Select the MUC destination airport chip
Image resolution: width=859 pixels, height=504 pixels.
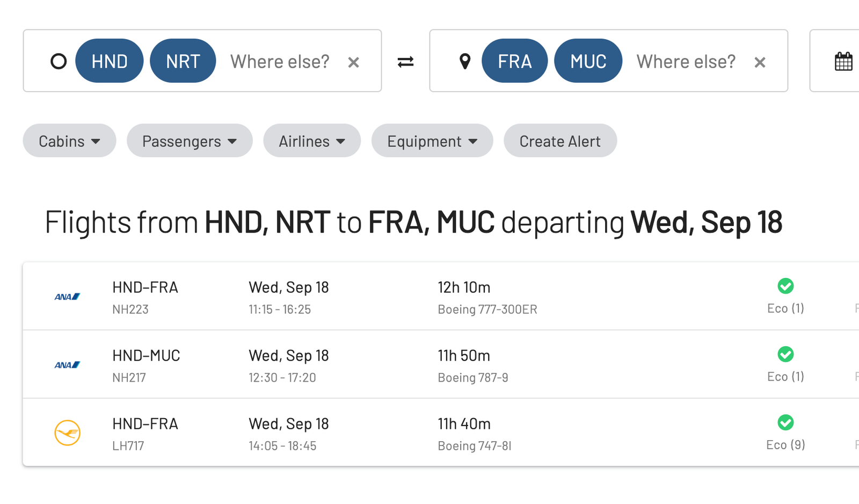point(588,61)
